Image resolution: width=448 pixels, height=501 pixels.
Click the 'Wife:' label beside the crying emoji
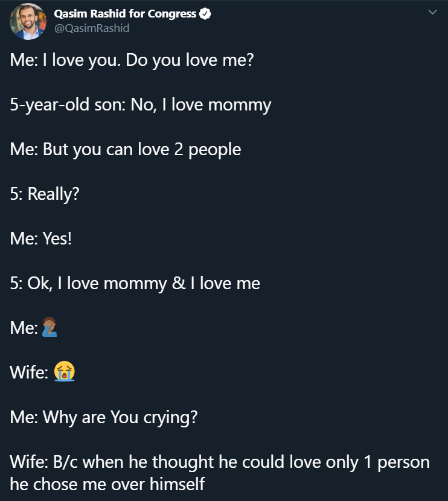pyautogui.click(x=29, y=372)
